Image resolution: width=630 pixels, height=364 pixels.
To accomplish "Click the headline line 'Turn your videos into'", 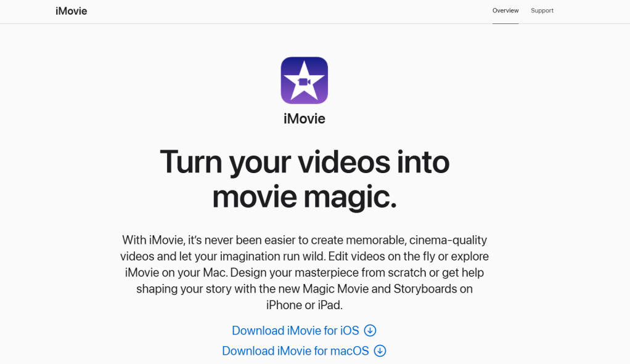I will (304, 161).
